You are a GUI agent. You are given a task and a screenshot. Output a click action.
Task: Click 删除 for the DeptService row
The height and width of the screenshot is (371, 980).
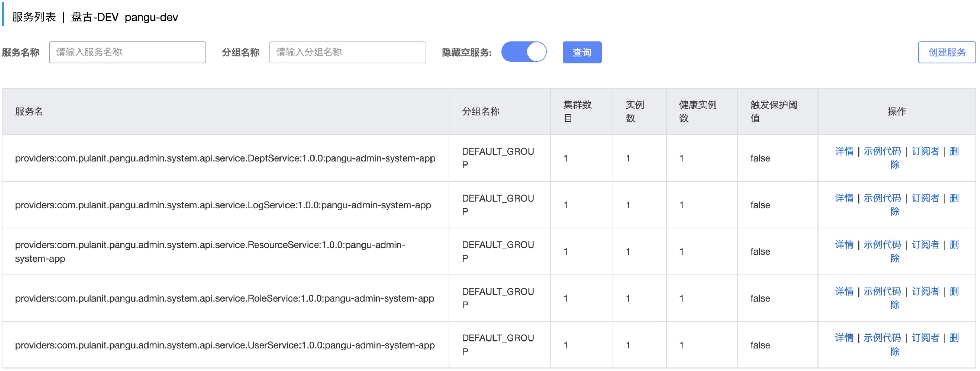(954, 151)
